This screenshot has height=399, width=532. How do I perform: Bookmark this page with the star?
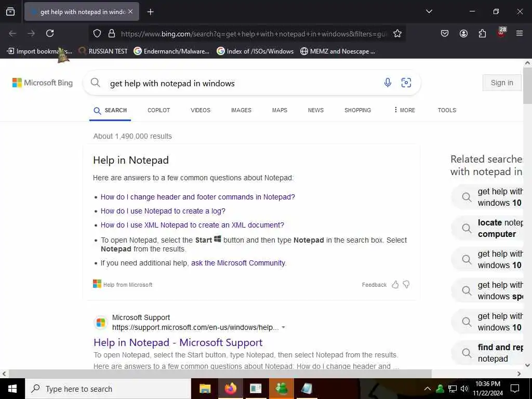(x=397, y=33)
